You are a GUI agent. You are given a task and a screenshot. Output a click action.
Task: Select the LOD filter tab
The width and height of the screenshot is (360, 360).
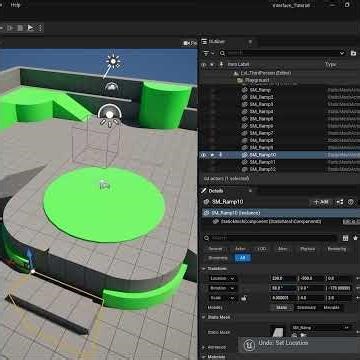click(x=262, y=249)
